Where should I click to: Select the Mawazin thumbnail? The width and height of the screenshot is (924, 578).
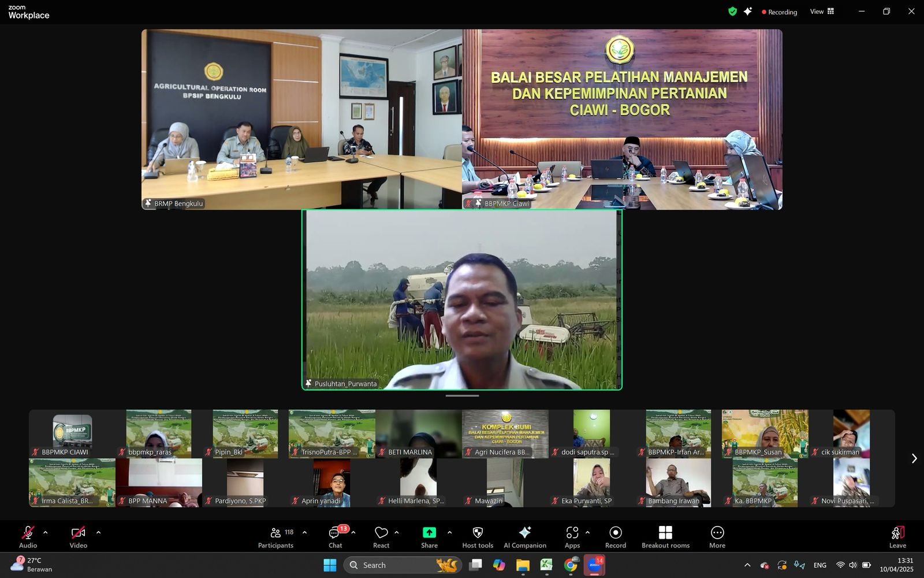(x=505, y=483)
